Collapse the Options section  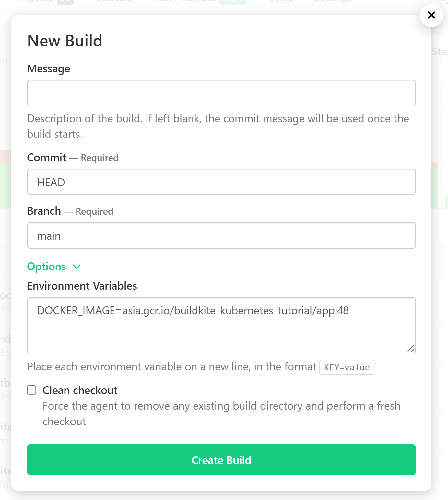47,267
